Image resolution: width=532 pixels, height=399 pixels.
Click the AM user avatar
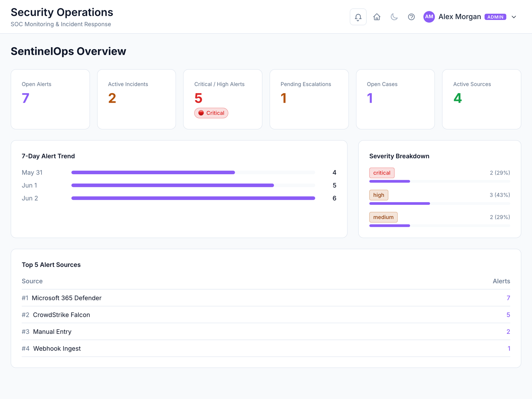click(x=429, y=17)
